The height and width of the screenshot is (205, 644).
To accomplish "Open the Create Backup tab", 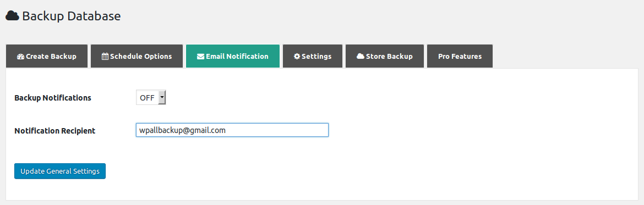I will coord(47,56).
